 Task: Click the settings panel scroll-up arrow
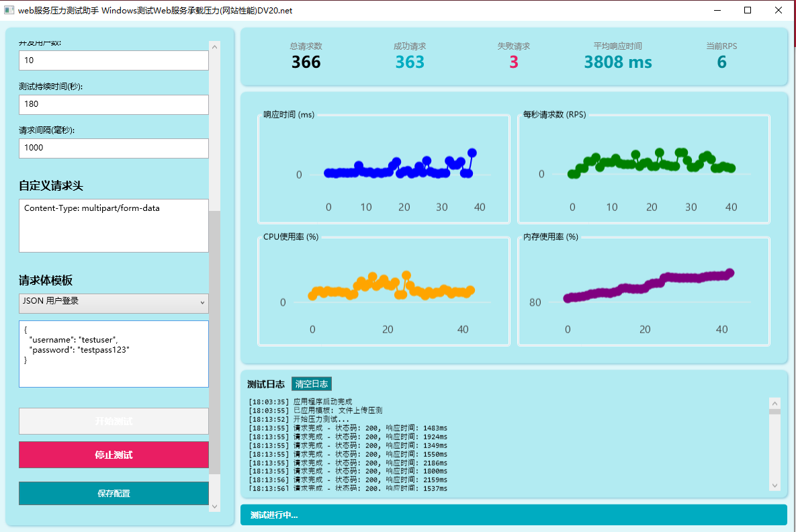pos(215,47)
